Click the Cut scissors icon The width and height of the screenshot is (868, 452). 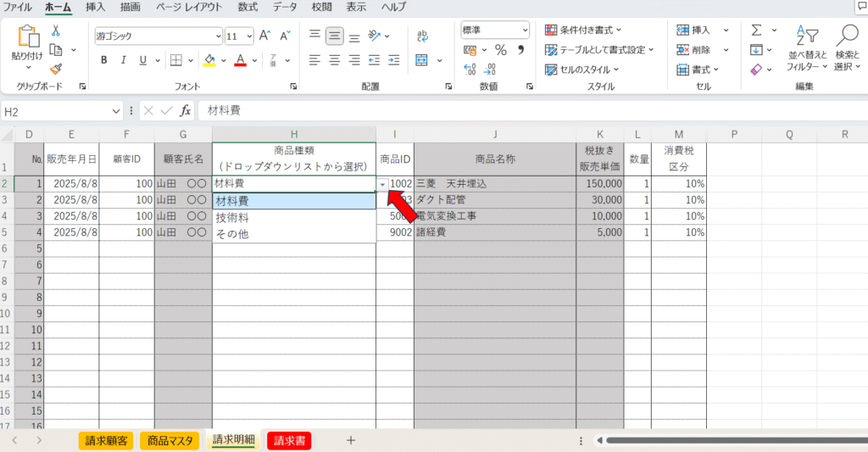(x=56, y=31)
